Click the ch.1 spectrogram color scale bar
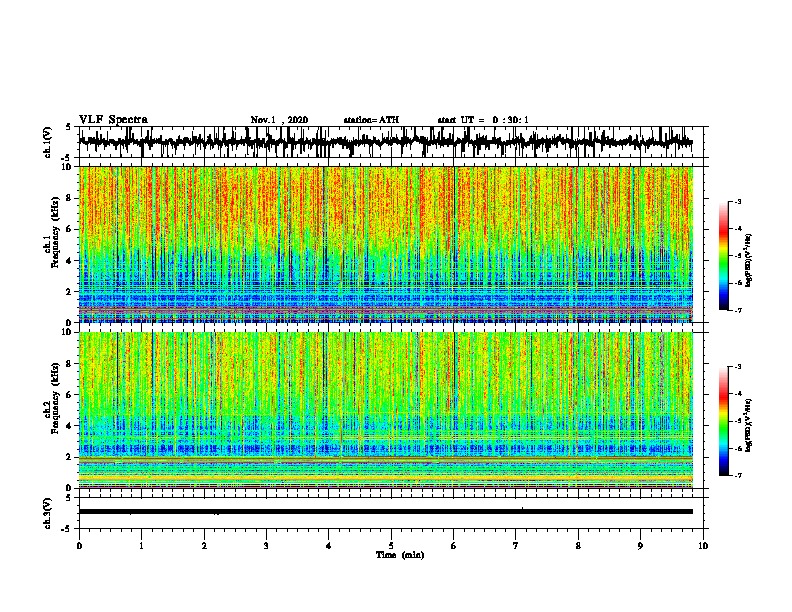This screenshot has height=612, width=792. click(723, 256)
